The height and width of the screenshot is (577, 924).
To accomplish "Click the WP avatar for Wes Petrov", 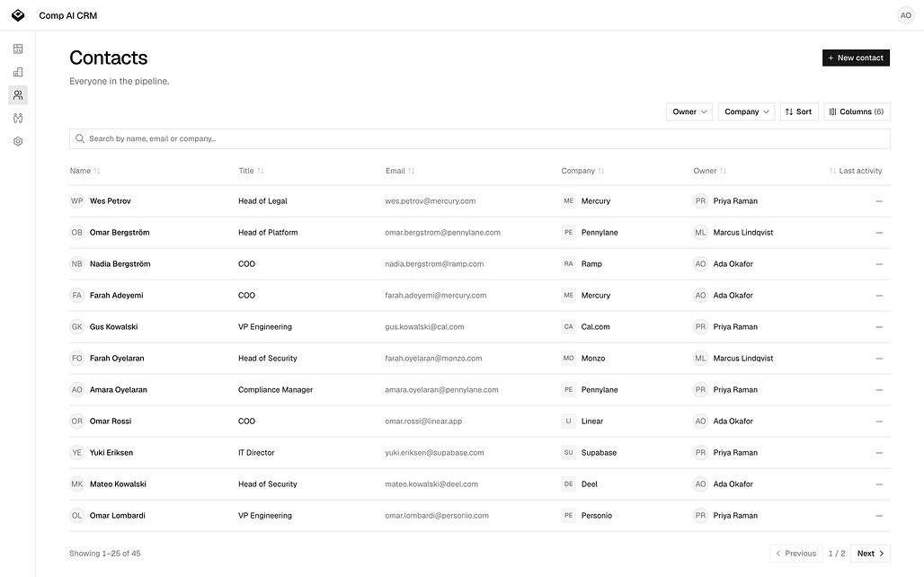I will pyautogui.click(x=77, y=201).
